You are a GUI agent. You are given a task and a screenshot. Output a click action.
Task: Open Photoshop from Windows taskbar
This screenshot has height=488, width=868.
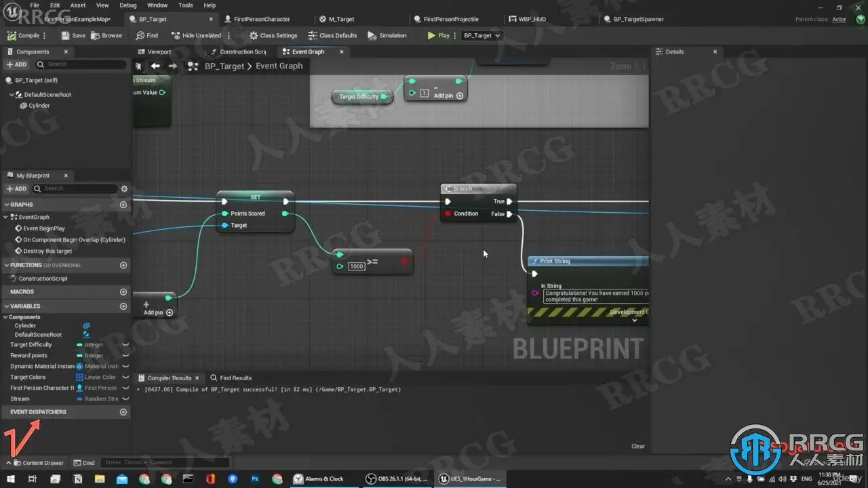(x=255, y=479)
